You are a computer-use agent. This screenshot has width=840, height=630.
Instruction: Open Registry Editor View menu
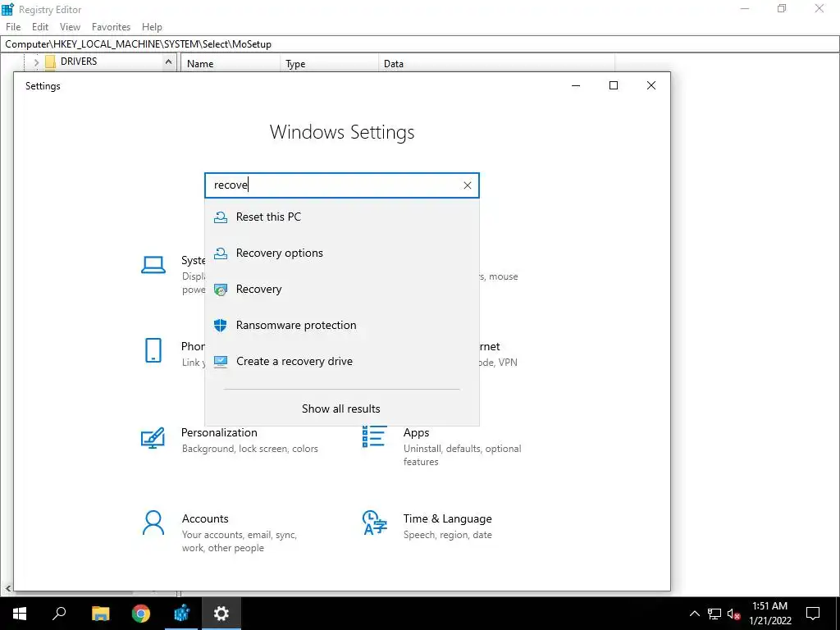coord(70,27)
